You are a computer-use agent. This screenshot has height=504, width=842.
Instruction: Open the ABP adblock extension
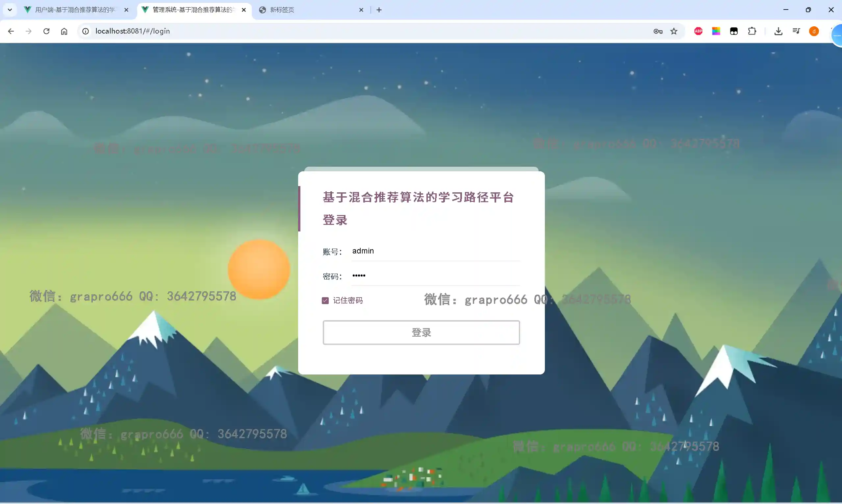(x=698, y=31)
